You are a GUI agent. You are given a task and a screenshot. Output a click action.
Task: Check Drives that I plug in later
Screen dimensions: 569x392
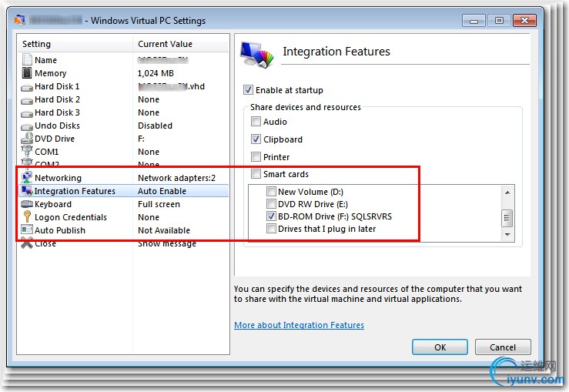tap(271, 229)
